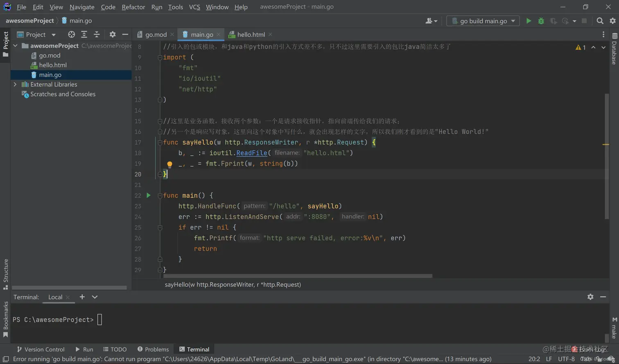Screen dimensions: 619x364
Task: Fold the if block at line 25
Action: pos(160,228)
